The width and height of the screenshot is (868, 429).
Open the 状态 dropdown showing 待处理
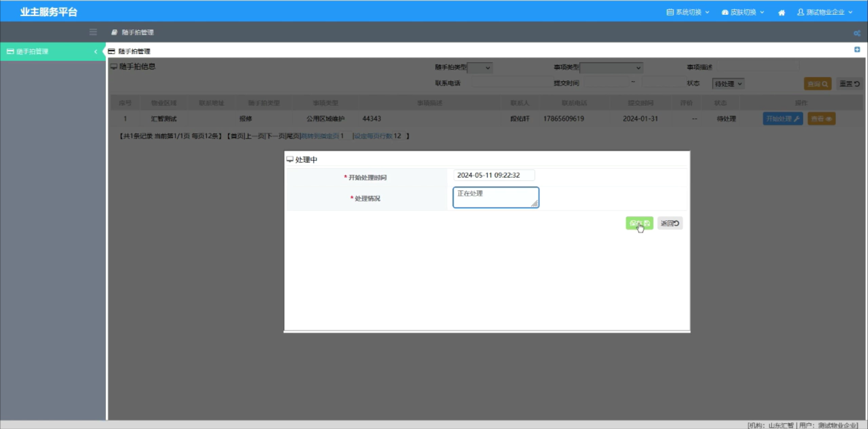728,84
